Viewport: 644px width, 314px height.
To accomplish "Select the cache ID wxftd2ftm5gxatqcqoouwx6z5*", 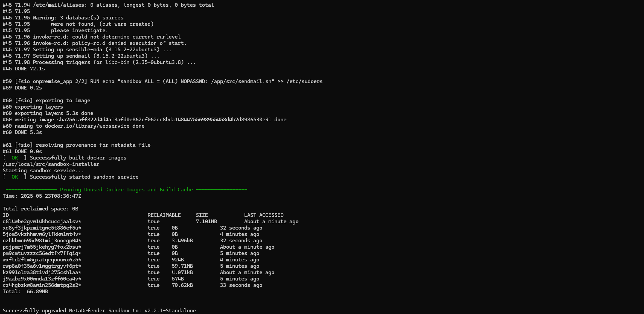I will click(x=42, y=260).
